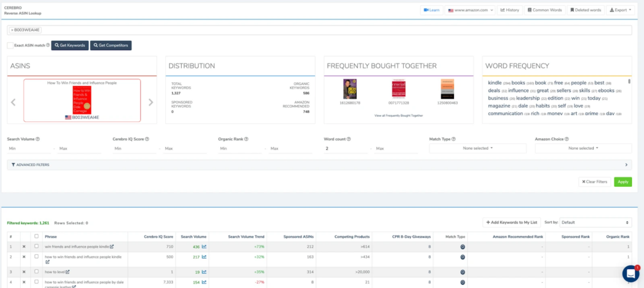Click the Get Keywords button
This screenshot has height=288, width=644.
(x=70, y=45)
